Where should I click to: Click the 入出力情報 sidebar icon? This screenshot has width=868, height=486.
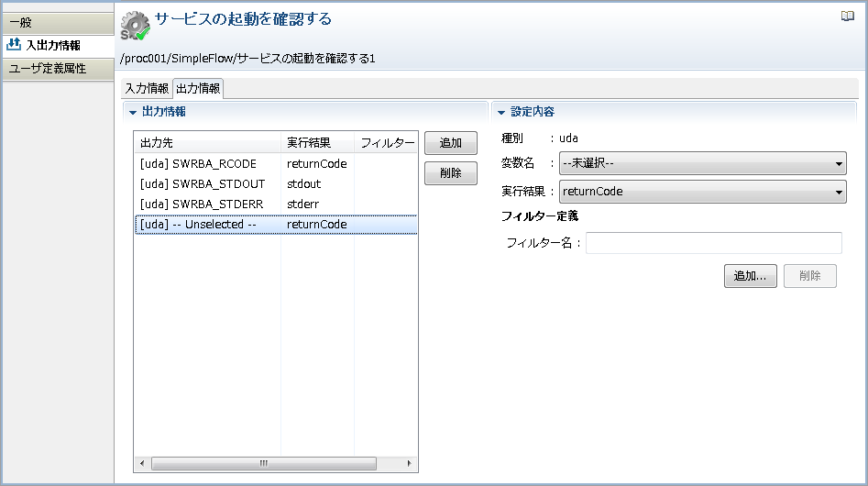(x=14, y=45)
